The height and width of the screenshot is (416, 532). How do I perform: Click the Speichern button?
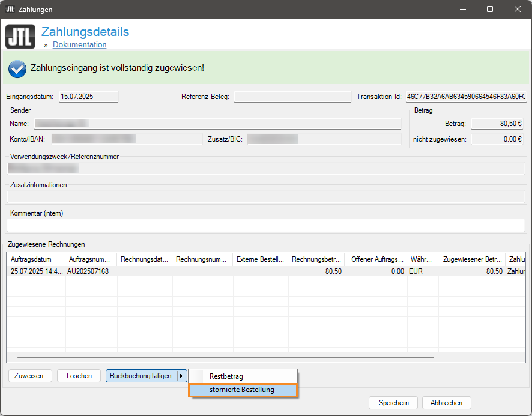coord(393,403)
